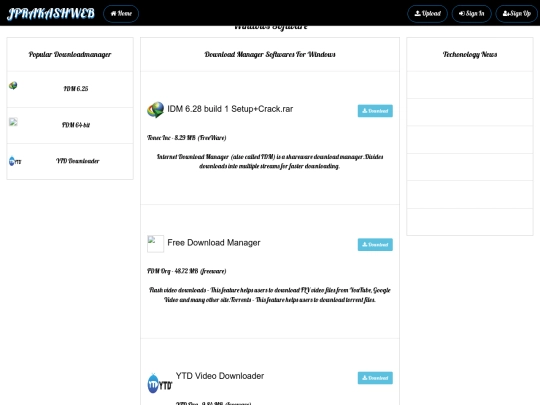Select the Flash video downloads description paragraph
The height and width of the screenshot is (405, 540).
click(270, 295)
